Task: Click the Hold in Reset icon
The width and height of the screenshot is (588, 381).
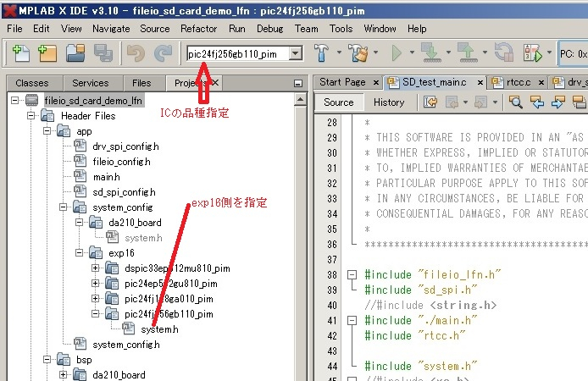Action: click(x=503, y=52)
